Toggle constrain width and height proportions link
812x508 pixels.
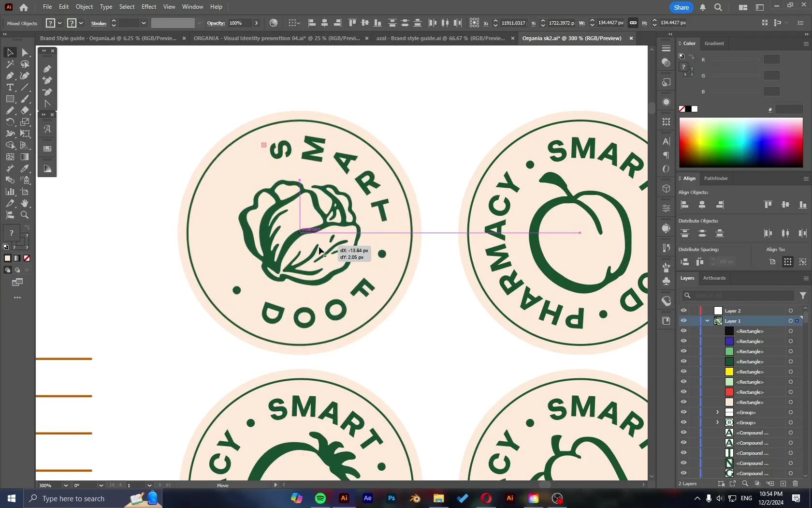633,23
